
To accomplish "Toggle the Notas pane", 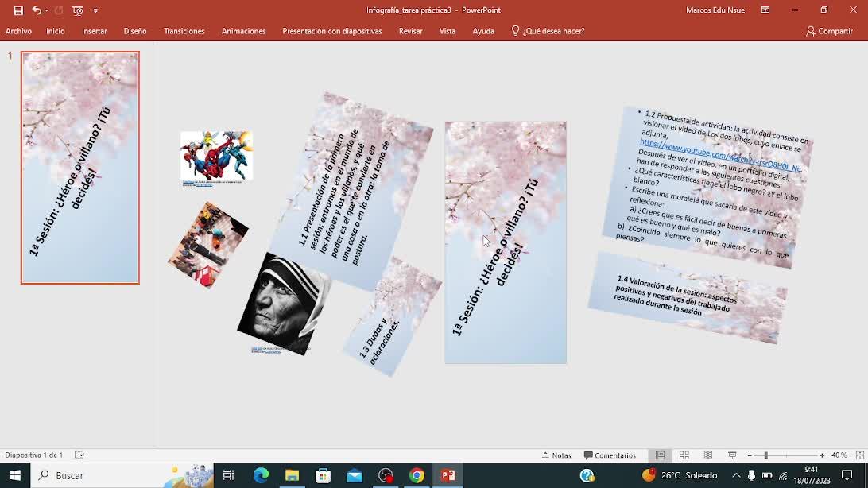I will pos(556,455).
